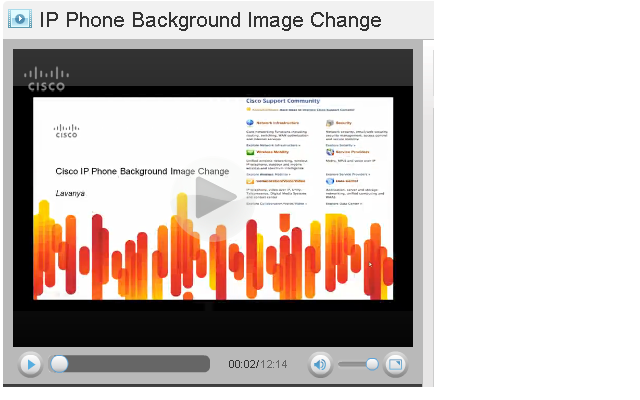Screen dimensions: 640x400
Task: Click the 'Cisco Support Community' heading in video
Action: tap(283, 101)
